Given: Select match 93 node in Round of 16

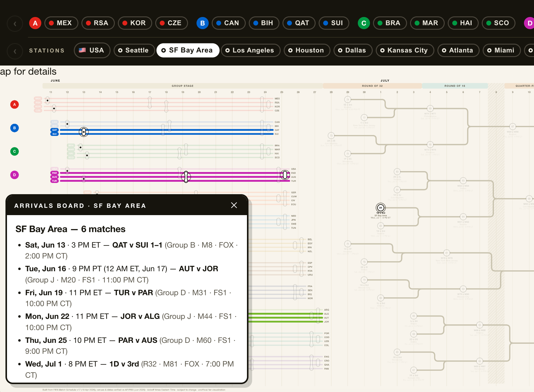Looking at the screenshot, I should point(463,181).
